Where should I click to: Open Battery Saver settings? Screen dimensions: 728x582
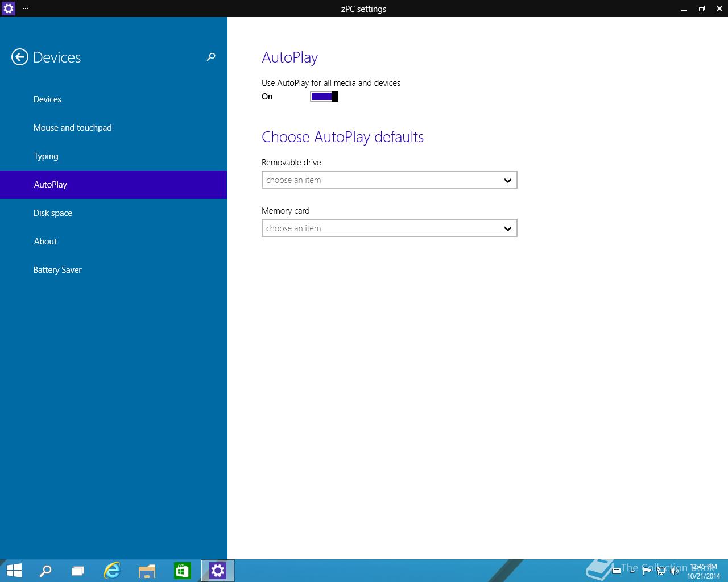pyautogui.click(x=114, y=270)
